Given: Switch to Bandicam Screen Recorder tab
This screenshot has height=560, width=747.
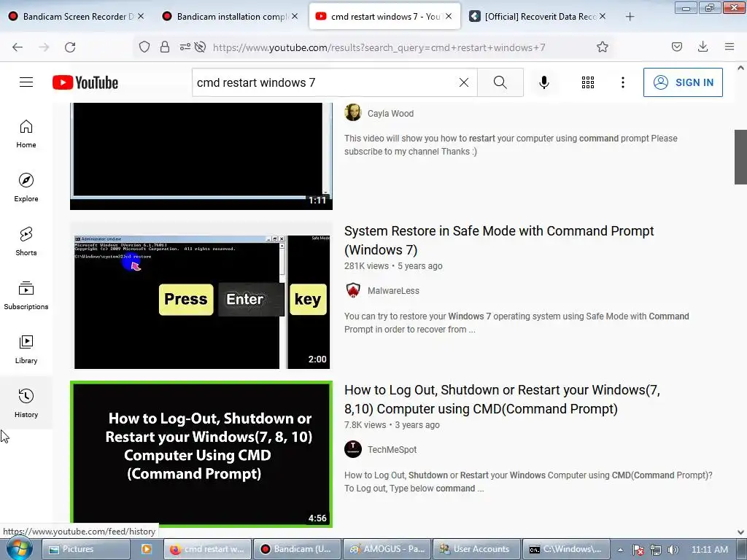Looking at the screenshot, I should [x=76, y=16].
